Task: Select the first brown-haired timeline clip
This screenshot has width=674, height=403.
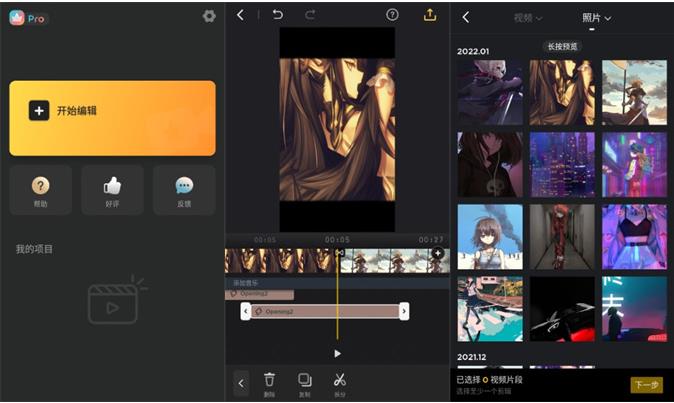Action: pyautogui.click(x=281, y=260)
